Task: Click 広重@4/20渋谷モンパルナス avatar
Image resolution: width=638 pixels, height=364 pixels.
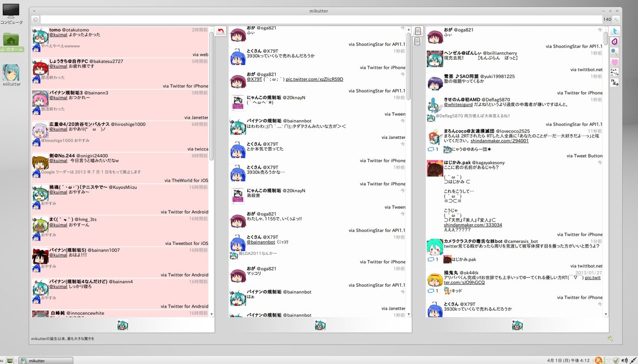Action: tap(40, 130)
